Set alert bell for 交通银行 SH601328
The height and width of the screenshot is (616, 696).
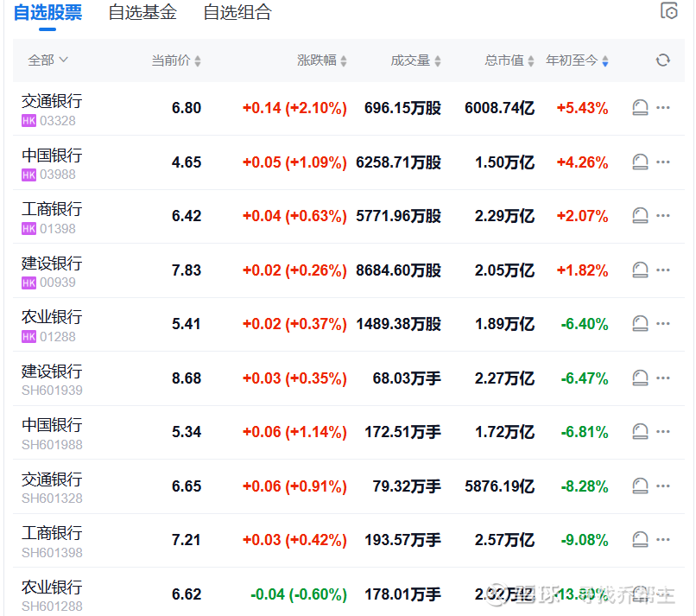(x=640, y=486)
